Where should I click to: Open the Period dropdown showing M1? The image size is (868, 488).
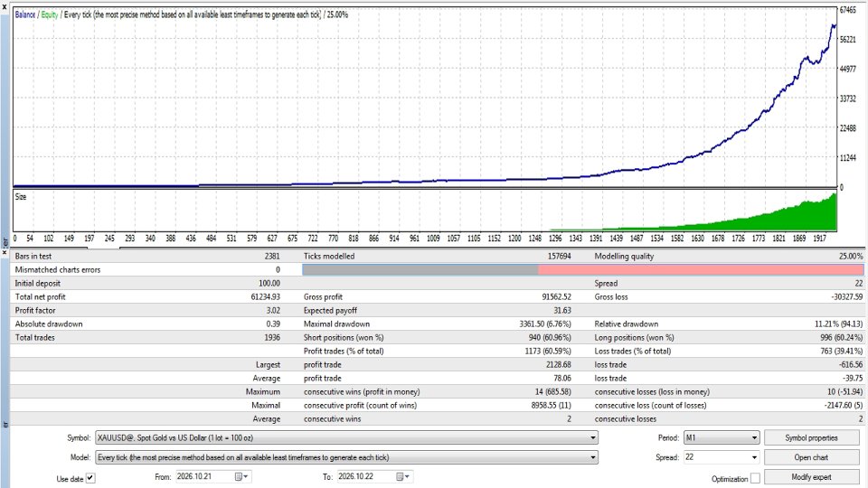(722, 437)
